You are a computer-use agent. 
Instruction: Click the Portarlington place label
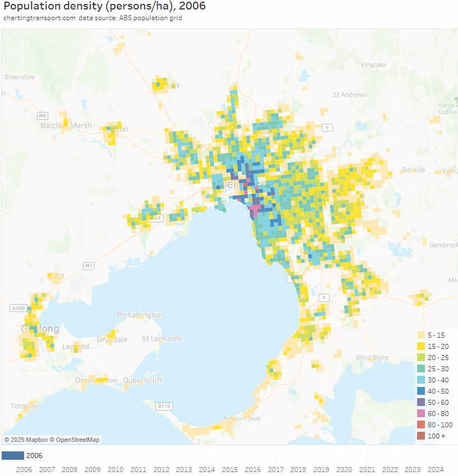140,315
